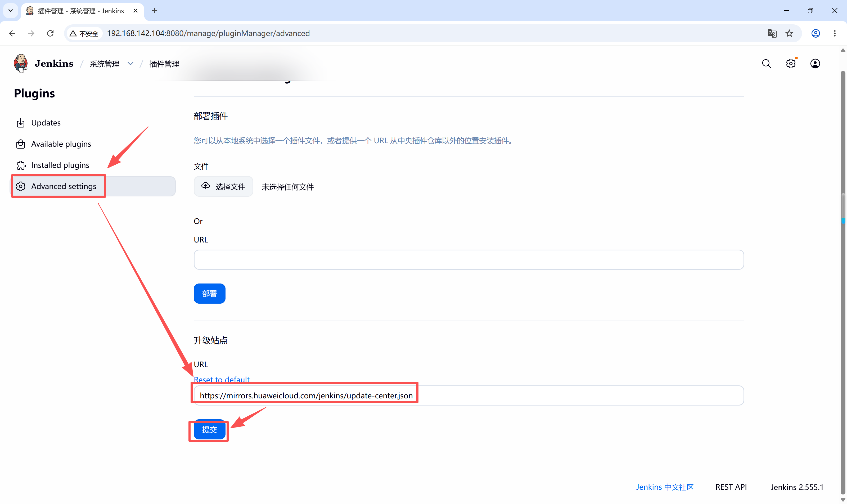Focus the update site URL input field
The height and width of the screenshot is (504, 847).
(x=469, y=395)
